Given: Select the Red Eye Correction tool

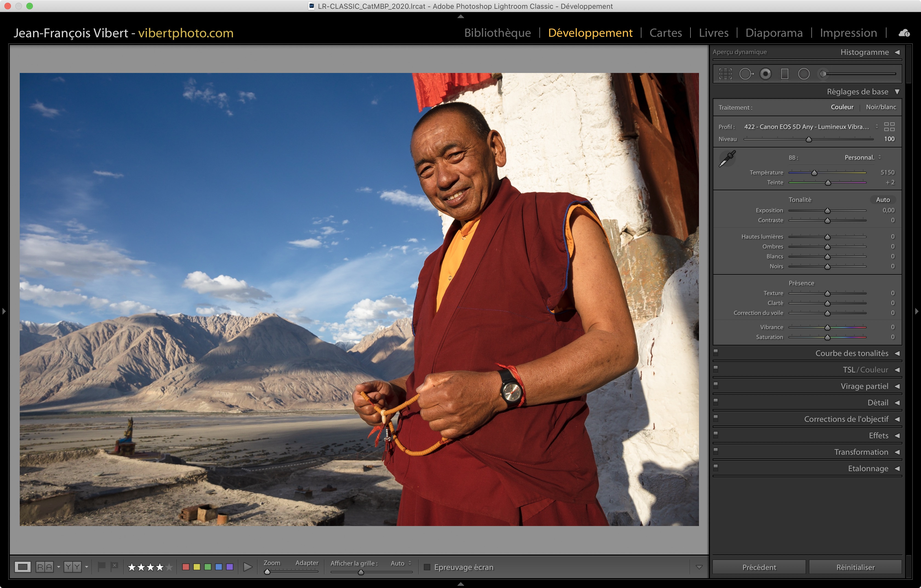Looking at the screenshot, I should click(x=765, y=74).
